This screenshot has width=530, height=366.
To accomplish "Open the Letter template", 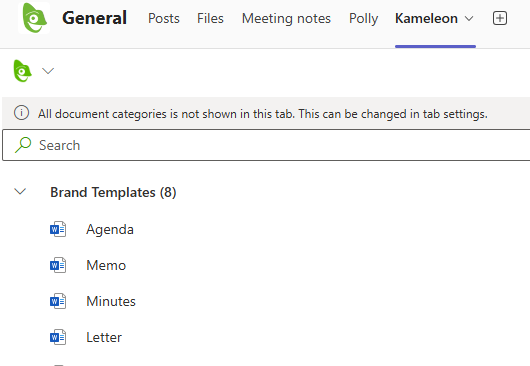I will (104, 337).
